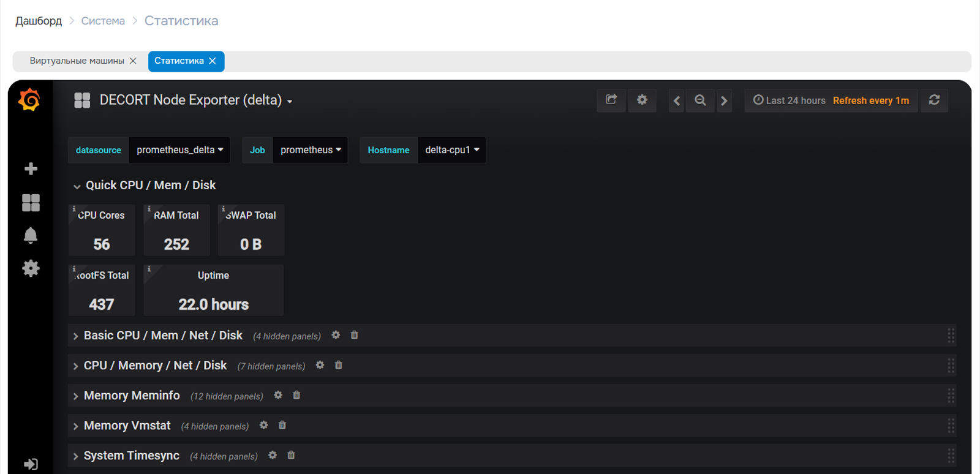Go to Дашборд breadcrumb link

pyautogui.click(x=39, y=21)
